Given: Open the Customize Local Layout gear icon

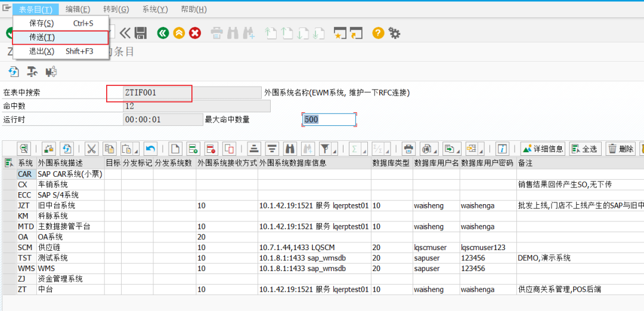Looking at the screenshot, I should tap(394, 33).
